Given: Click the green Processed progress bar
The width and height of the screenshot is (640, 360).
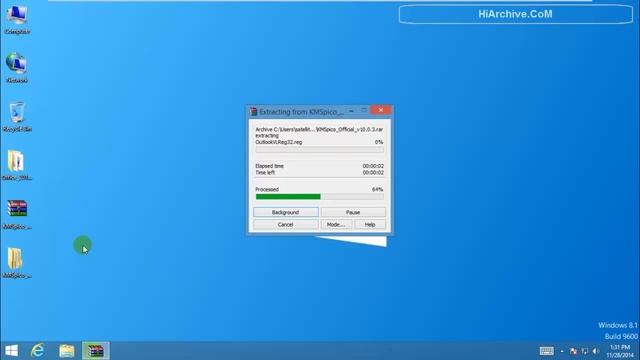Looking at the screenshot, I should click(x=320, y=197).
